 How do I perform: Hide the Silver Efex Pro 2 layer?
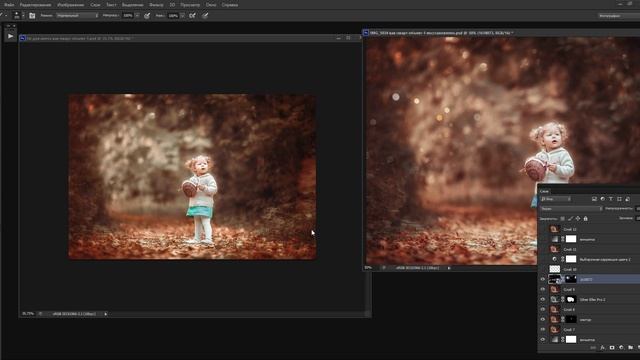[x=542, y=300]
